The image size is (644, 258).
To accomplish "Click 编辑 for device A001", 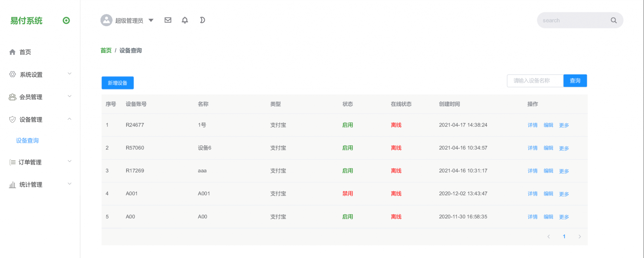I will [x=548, y=193].
